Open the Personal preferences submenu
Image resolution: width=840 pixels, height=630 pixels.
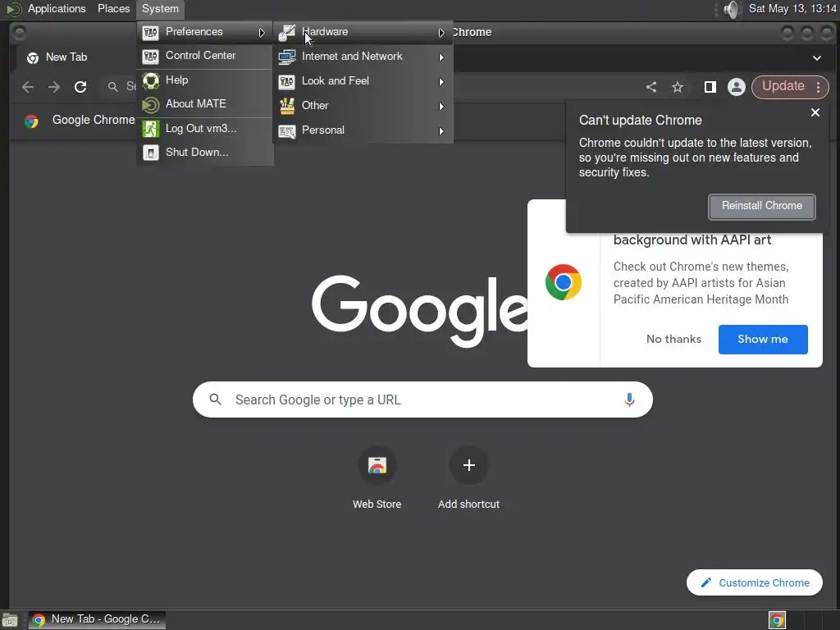click(x=363, y=130)
